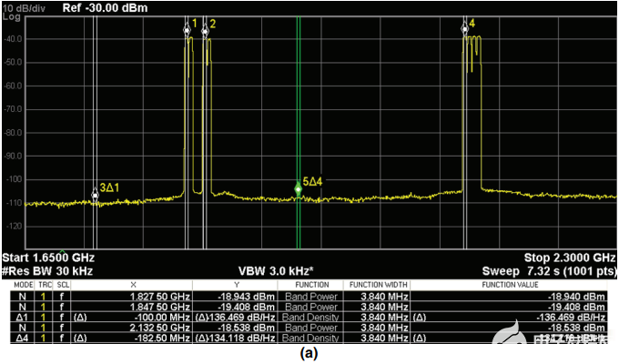Image resolution: width=619 pixels, height=364 pixels.
Task: Click the #Res BW 30 kHz readout
Action: pyautogui.click(x=47, y=271)
